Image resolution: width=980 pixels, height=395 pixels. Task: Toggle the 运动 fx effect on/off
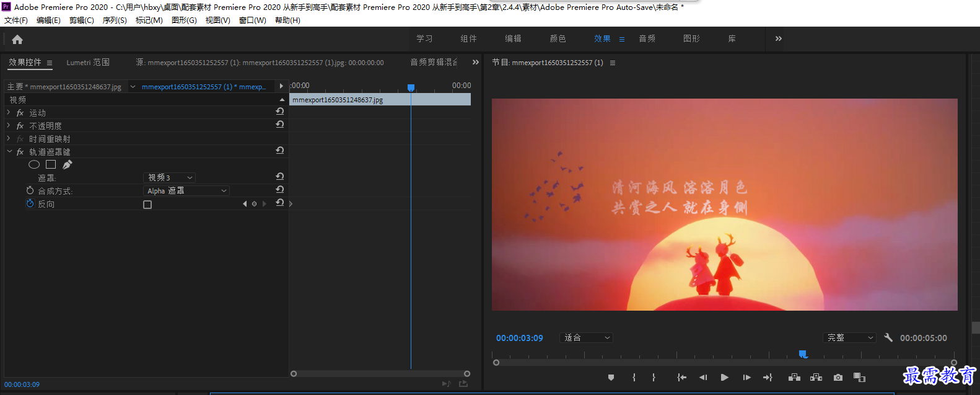coord(20,113)
